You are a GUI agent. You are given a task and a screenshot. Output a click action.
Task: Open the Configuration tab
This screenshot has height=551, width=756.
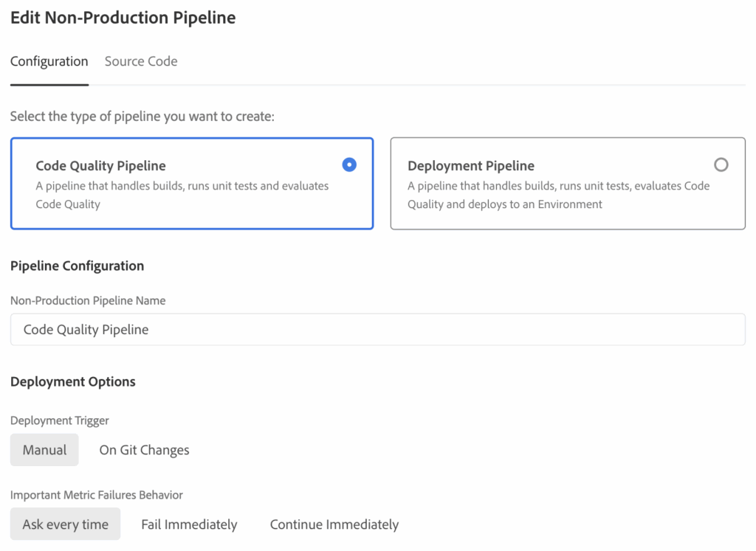click(x=49, y=62)
